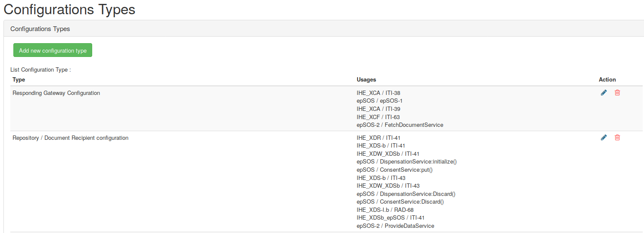
Task: Click the epSOS / epSOS-1 usage entry
Action: 379,101
